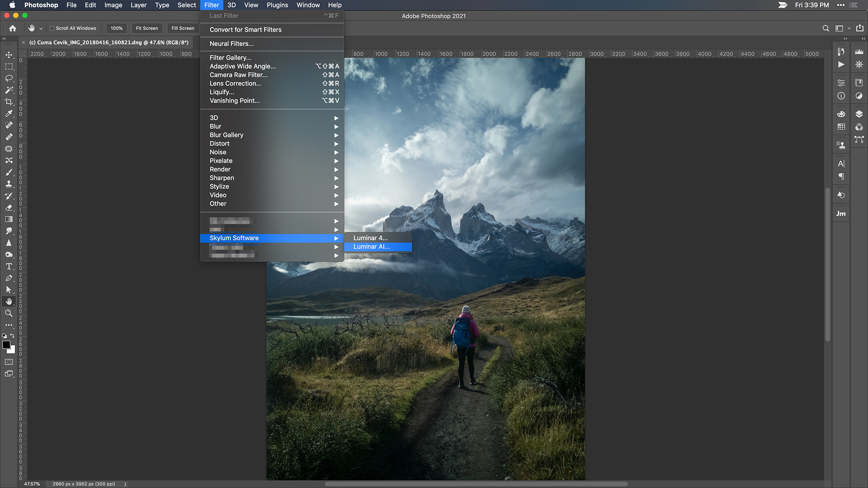The image size is (868, 488).
Task: Expand the Distort submenu
Action: point(219,143)
